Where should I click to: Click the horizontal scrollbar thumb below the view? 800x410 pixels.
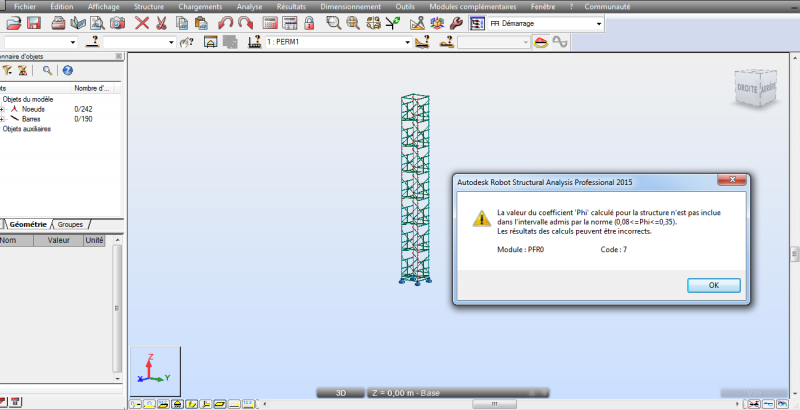493,404
